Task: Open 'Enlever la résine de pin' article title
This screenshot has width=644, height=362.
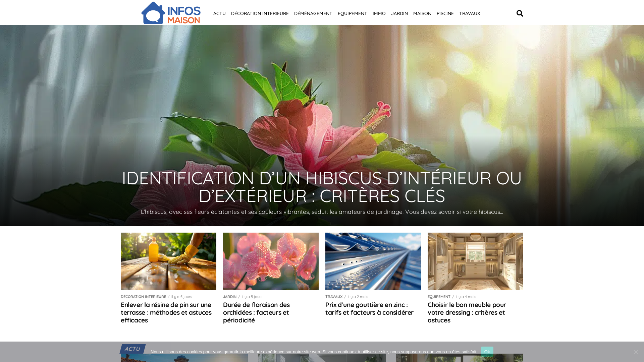Action: click(166, 312)
